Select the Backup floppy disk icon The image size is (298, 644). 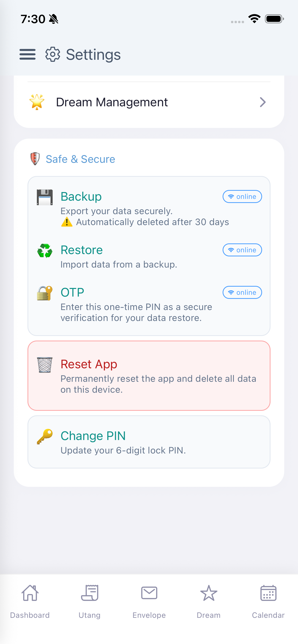(45, 197)
